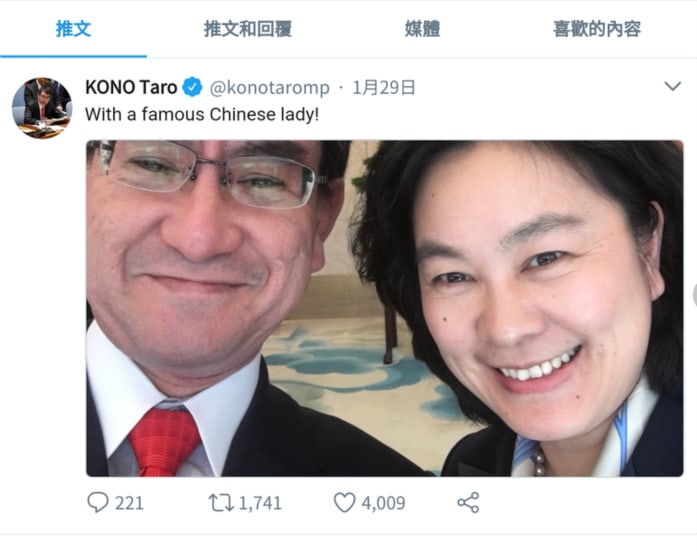Open the @konotaromp handle link
697x552 pixels.
[269, 88]
